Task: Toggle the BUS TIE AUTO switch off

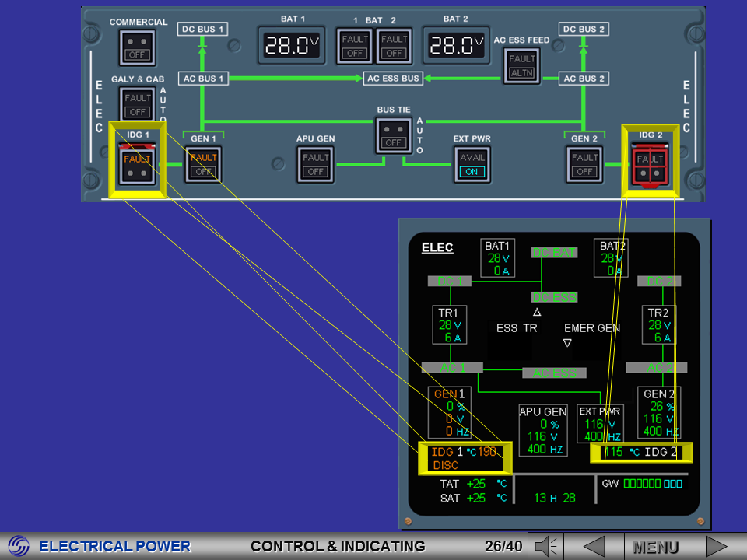Action: tap(393, 134)
